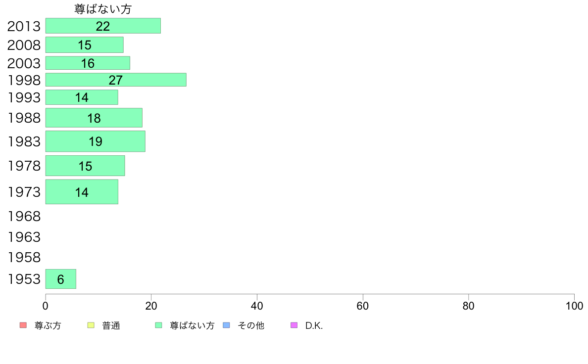Click the yellow 普通 legend swatch

click(x=91, y=325)
